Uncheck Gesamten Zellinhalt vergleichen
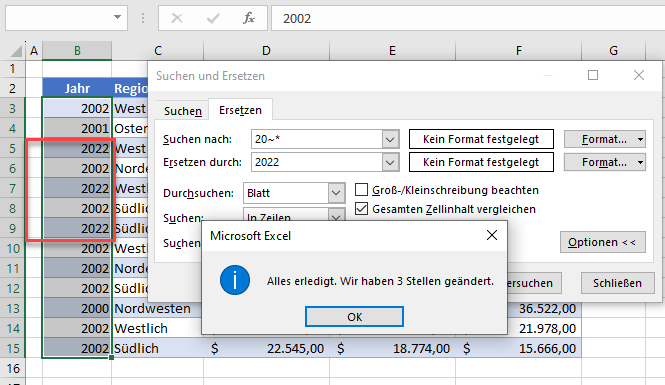This screenshot has width=665, height=385. [361, 209]
